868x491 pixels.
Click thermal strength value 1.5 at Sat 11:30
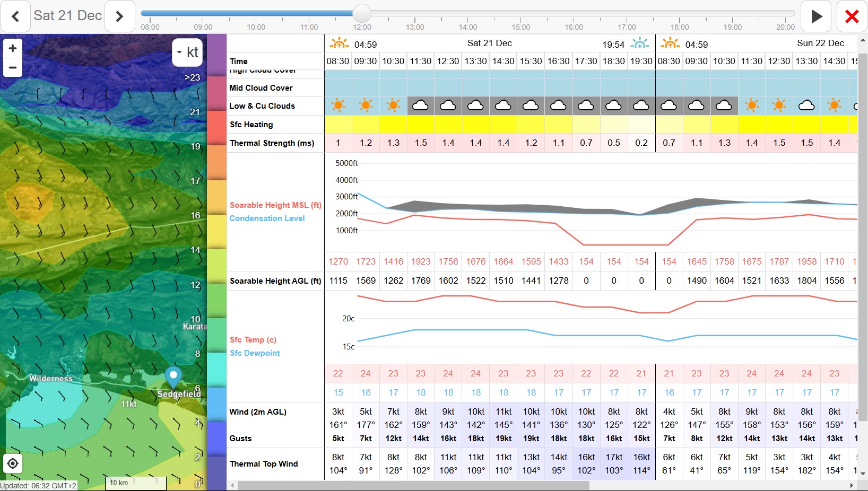tap(421, 143)
